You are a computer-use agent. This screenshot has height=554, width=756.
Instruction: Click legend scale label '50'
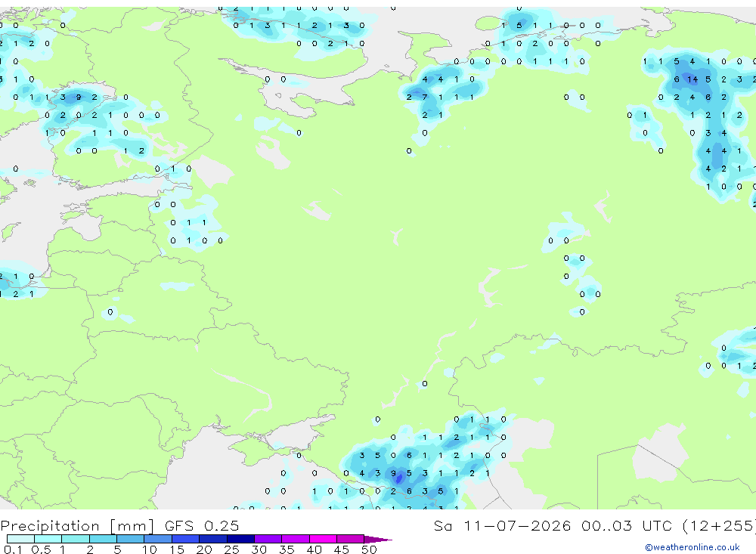[369, 549]
